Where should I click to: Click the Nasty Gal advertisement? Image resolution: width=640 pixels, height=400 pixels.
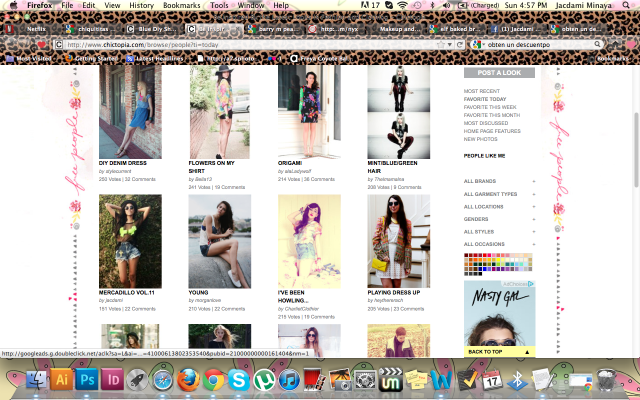click(x=499, y=313)
